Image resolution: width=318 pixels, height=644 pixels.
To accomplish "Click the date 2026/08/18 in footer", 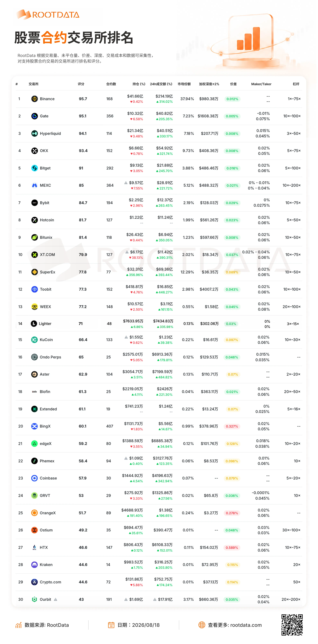I will click(x=146, y=625).
